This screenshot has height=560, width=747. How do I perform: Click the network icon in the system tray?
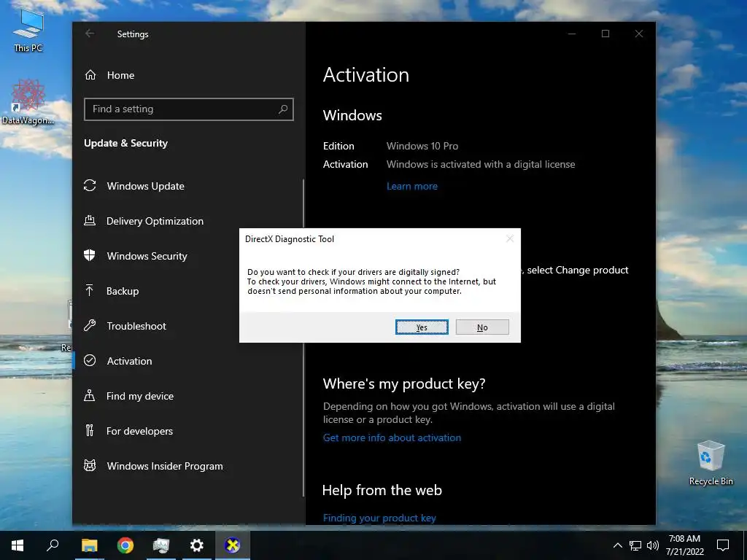tap(635, 545)
